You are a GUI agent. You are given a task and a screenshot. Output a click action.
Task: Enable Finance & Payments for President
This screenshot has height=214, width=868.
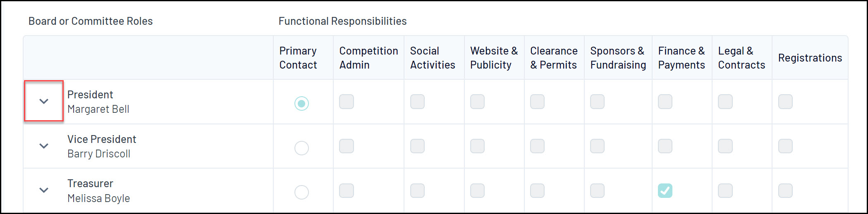tap(665, 102)
